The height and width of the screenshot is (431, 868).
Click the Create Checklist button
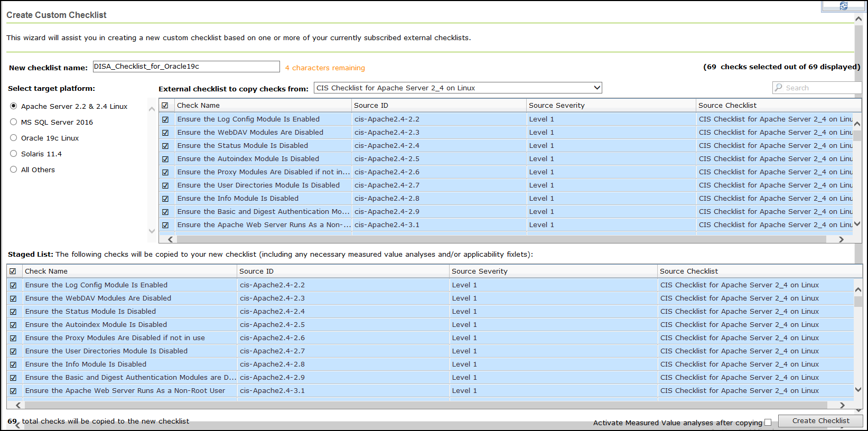click(x=820, y=421)
